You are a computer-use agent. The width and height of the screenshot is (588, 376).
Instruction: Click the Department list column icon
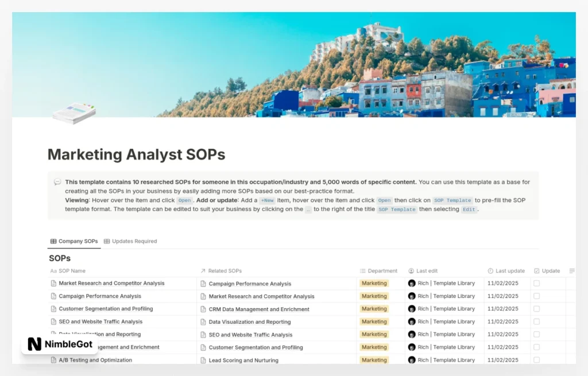click(363, 270)
